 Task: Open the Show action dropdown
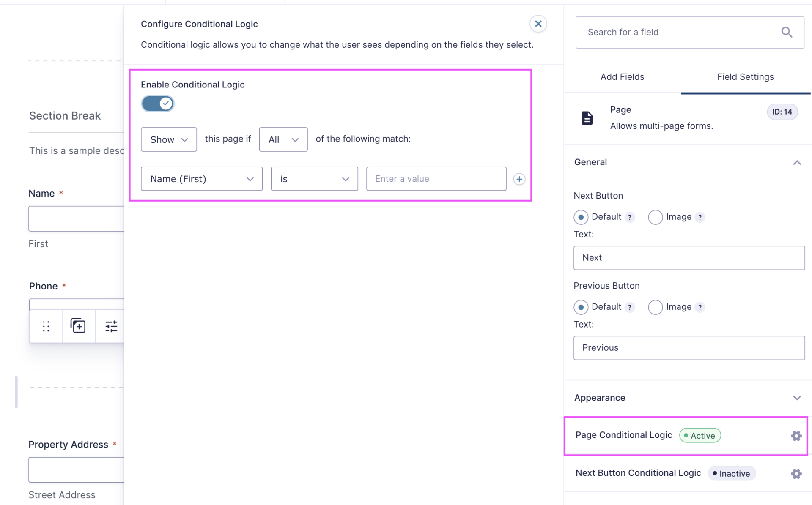click(169, 139)
